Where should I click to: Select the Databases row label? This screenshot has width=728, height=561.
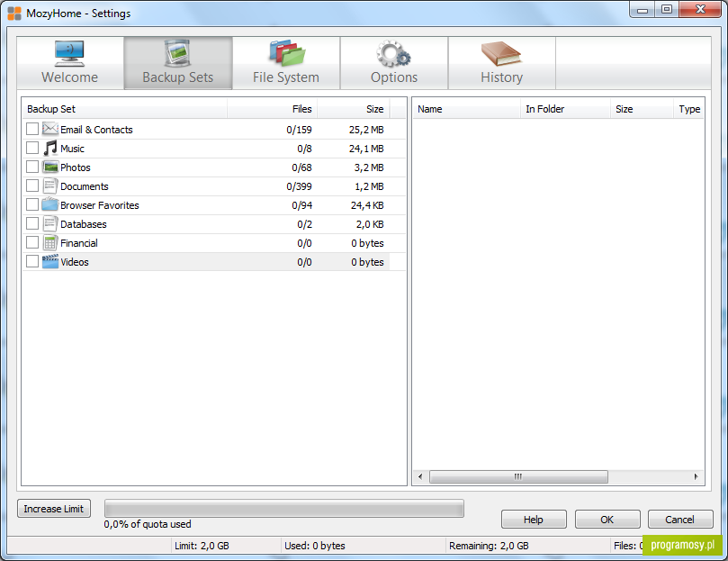84,224
